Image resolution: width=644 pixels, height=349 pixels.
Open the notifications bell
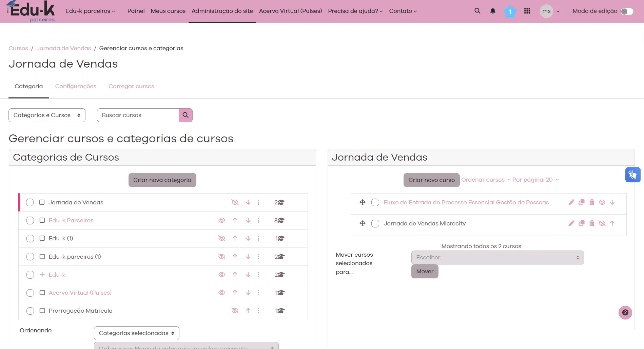(493, 11)
